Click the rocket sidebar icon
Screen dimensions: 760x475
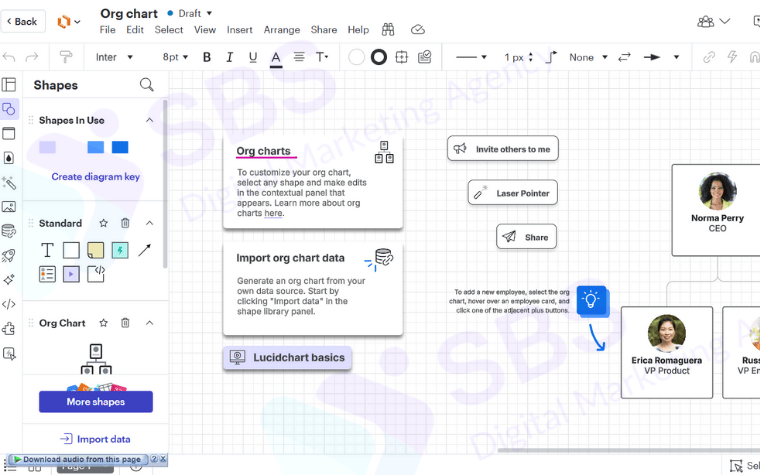(x=9, y=255)
